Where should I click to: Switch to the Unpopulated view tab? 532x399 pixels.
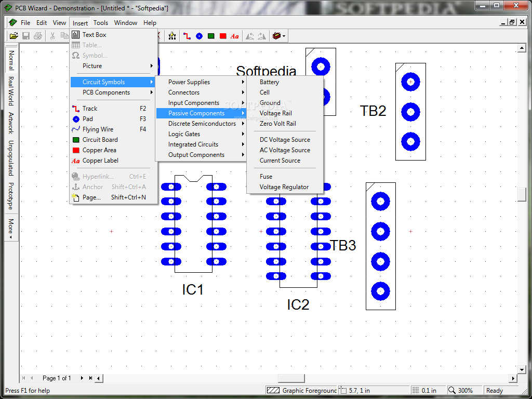coord(11,158)
